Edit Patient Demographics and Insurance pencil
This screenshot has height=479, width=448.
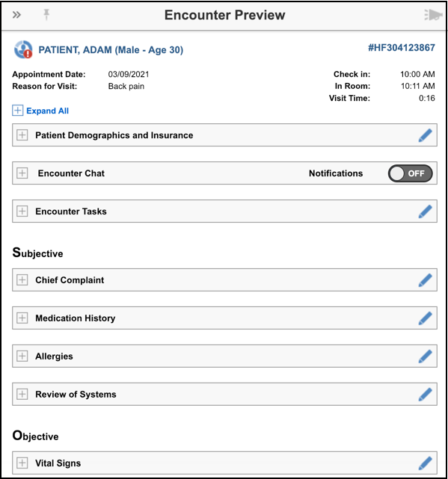click(425, 135)
